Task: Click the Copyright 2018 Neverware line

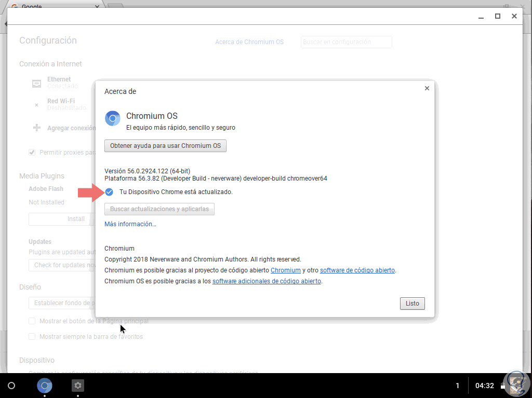Action: point(203,259)
